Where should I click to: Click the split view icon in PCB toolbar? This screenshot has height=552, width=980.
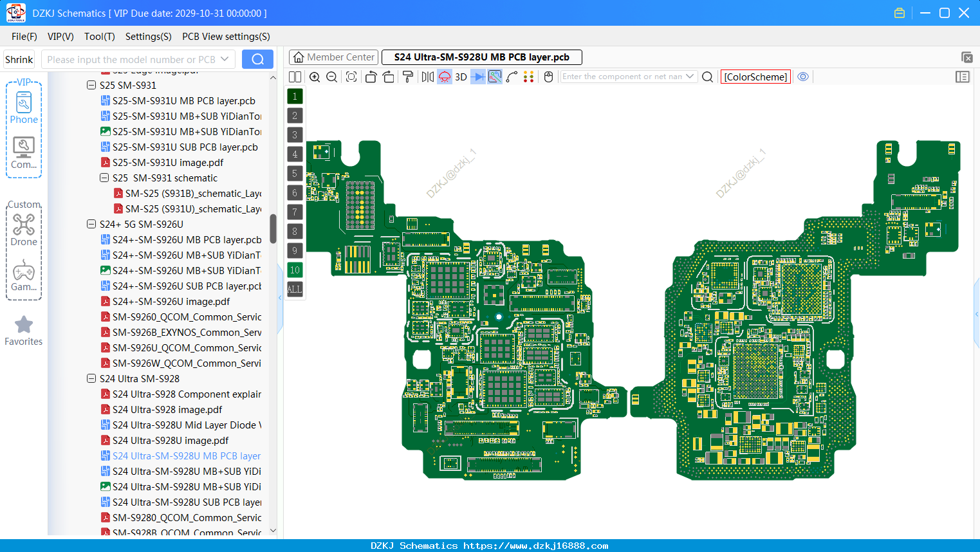(295, 77)
